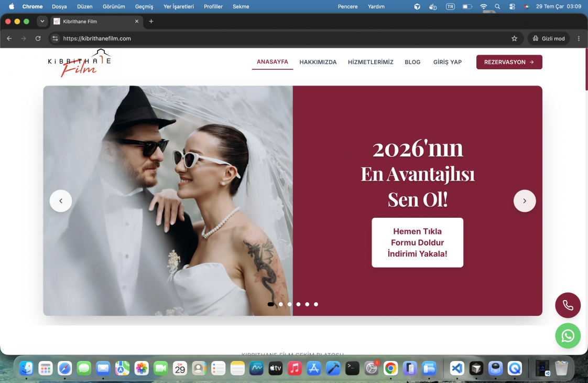Select the first carousel dot indicator

(x=271, y=304)
